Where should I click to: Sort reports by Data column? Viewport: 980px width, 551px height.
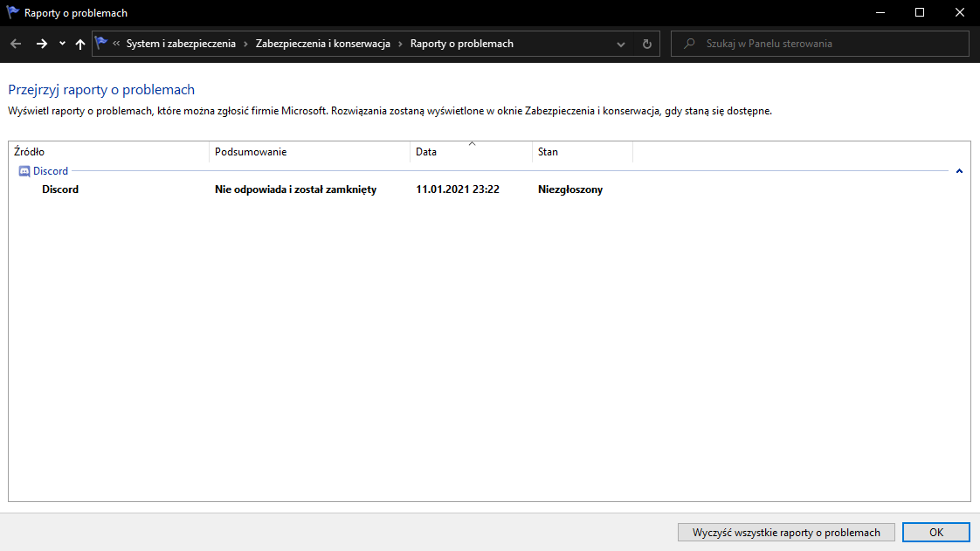point(471,152)
